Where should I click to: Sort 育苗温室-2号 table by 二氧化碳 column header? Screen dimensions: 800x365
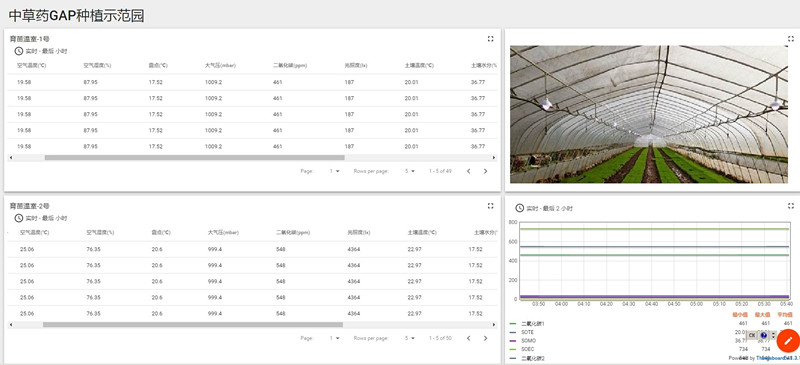(293, 232)
